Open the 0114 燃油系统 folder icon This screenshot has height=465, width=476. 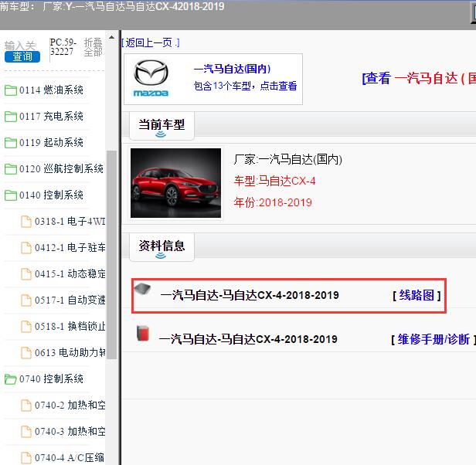[11, 90]
